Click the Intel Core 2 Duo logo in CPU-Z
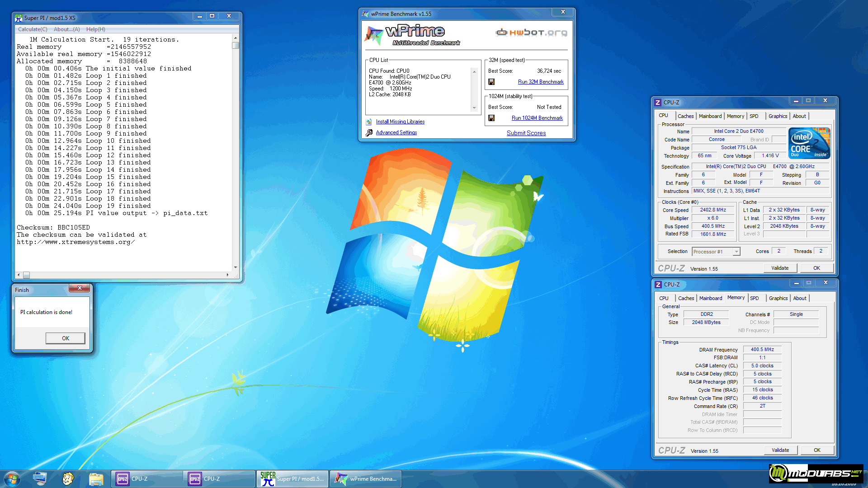The width and height of the screenshot is (868, 488). coord(809,143)
